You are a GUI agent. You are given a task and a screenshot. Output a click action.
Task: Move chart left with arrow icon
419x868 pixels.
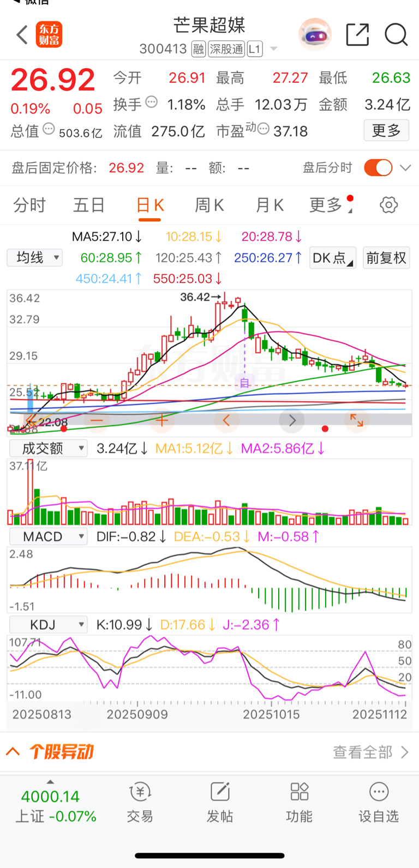pyautogui.click(x=226, y=420)
